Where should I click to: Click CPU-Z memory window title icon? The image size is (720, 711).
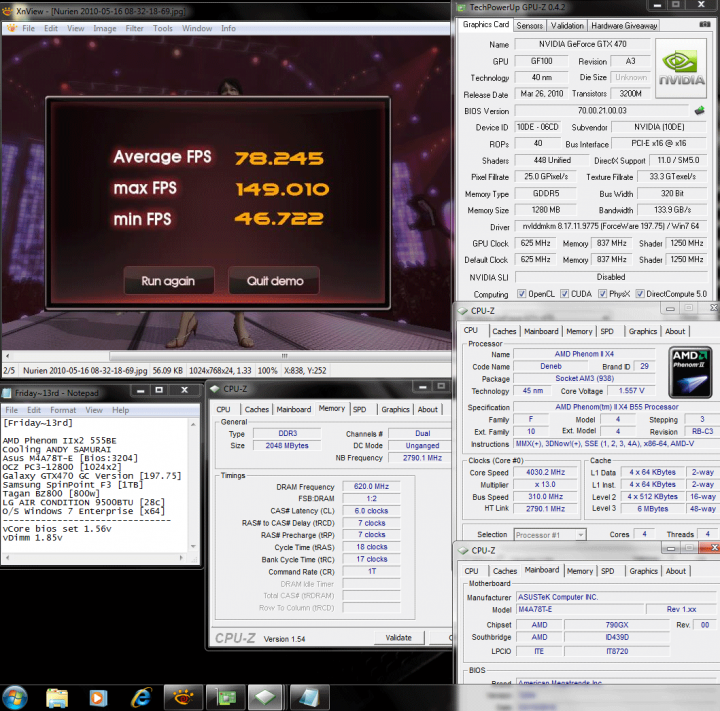pyautogui.click(x=214, y=389)
